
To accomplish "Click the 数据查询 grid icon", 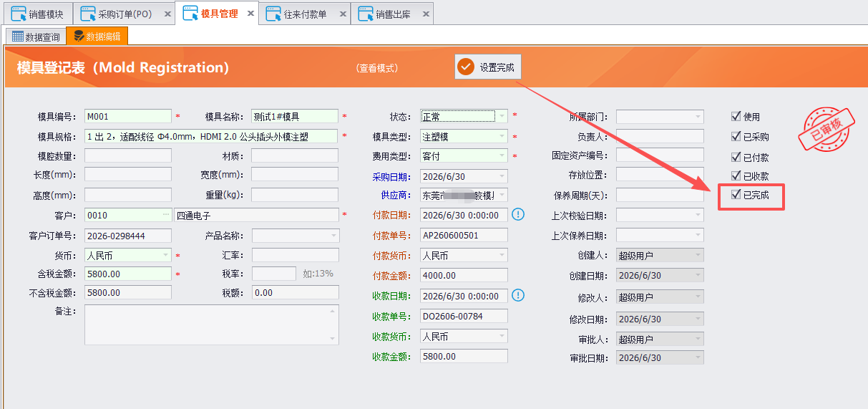I will click(18, 37).
